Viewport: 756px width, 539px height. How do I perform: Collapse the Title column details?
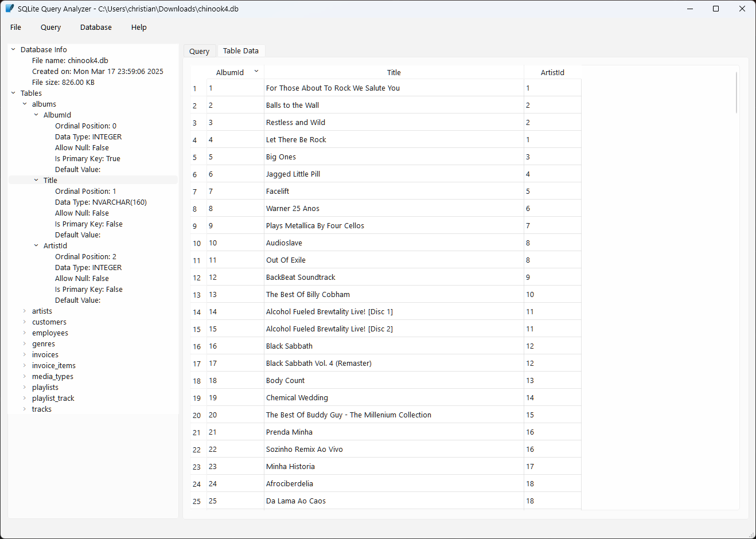(36, 179)
